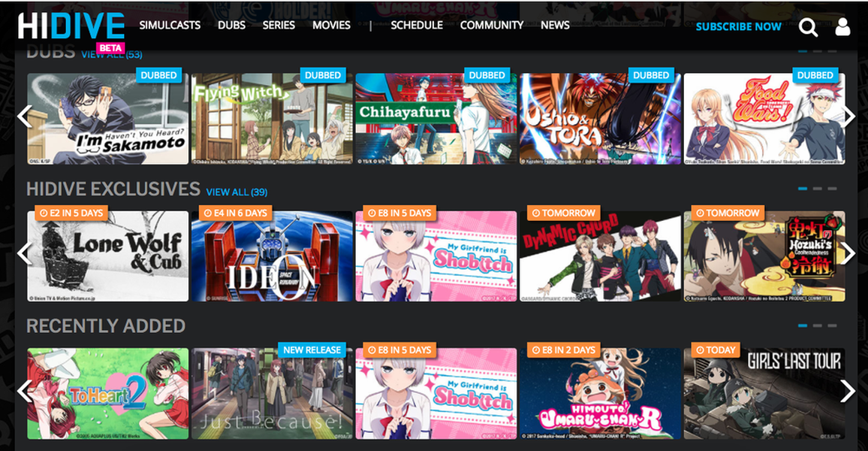Go to HIDIVE home via logo
Screen dimensions: 868x451
[x=71, y=26]
